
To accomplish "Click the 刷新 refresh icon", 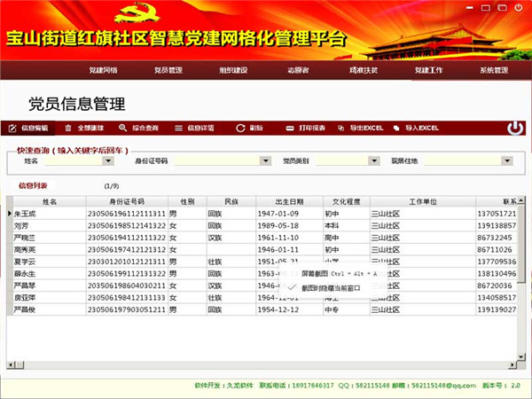I will (x=240, y=128).
